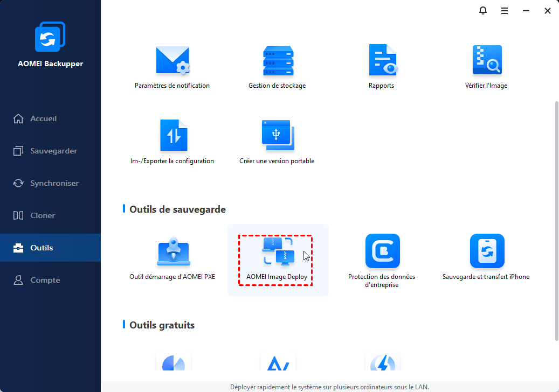Open Gestion de stockage tool
Screen dimensions: 559x392
(278, 67)
